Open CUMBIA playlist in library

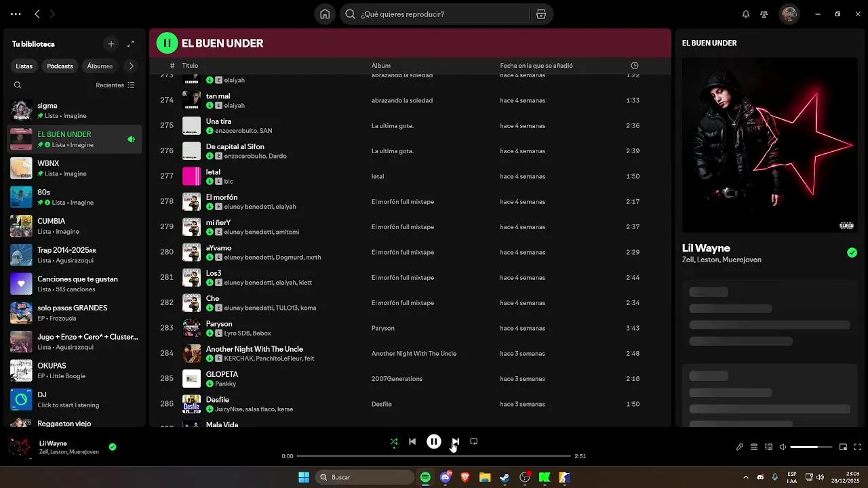[75, 226]
